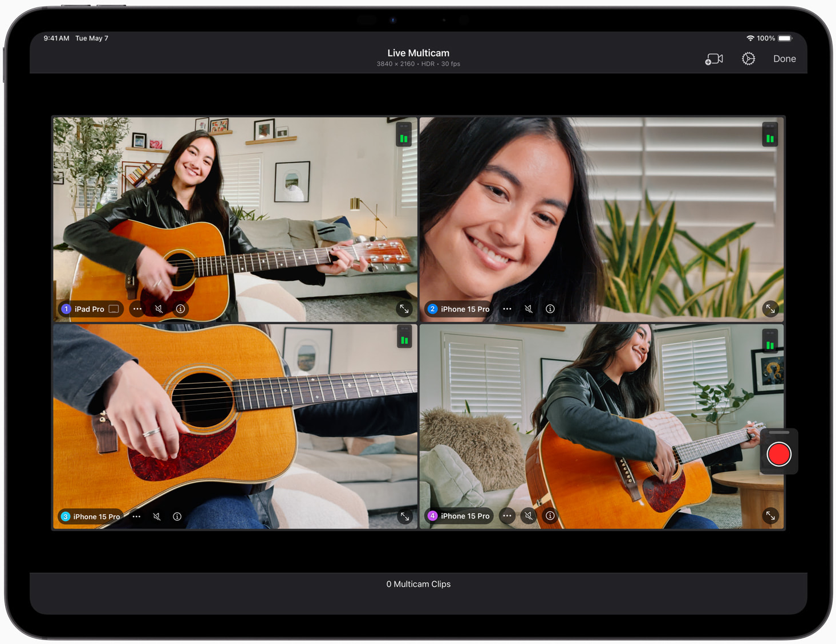
Task: Tap the Done button
Action: pos(784,59)
